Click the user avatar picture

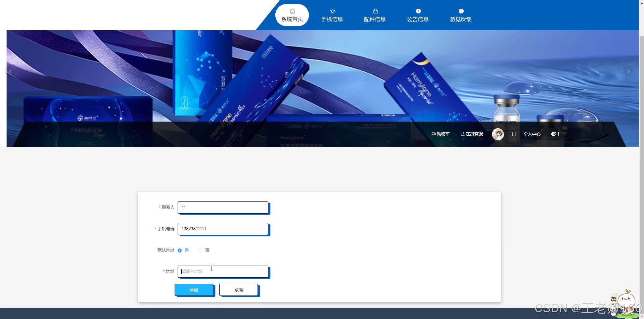498,134
